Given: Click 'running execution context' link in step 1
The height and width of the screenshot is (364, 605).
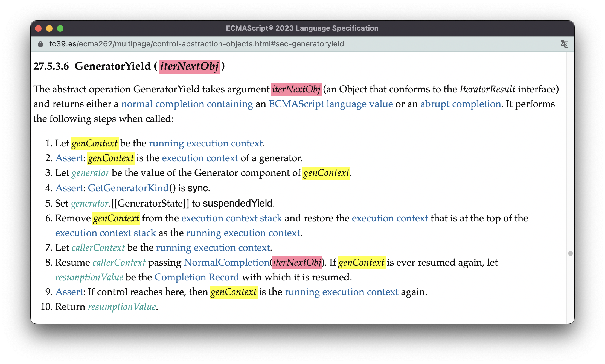Looking at the screenshot, I should click(206, 143).
